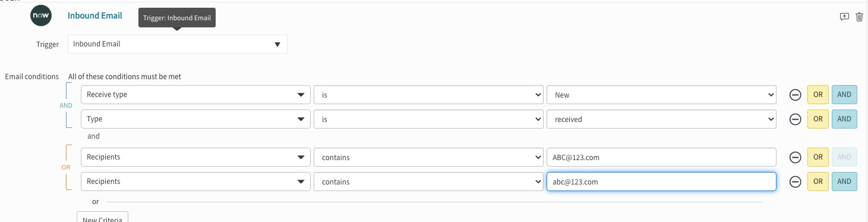The height and width of the screenshot is (222, 868).
Task: Open the Receive type field dropdown
Action: click(195, 95)
